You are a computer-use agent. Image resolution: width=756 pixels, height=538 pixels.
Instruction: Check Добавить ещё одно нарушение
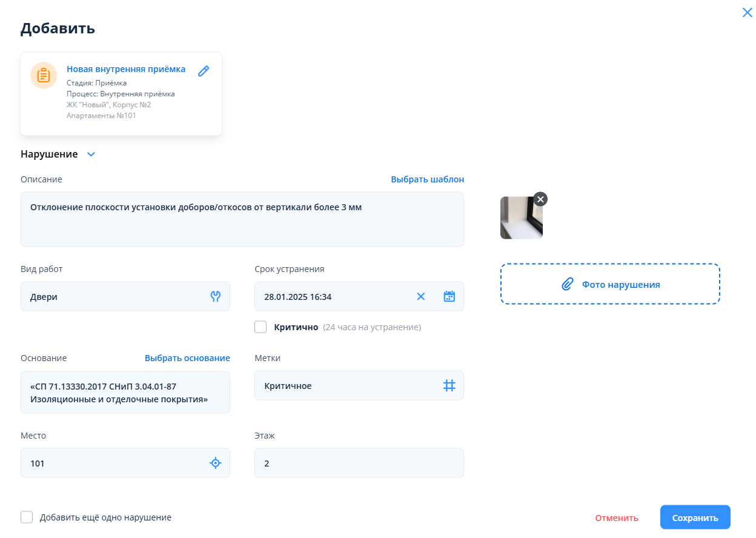(27, 517)
